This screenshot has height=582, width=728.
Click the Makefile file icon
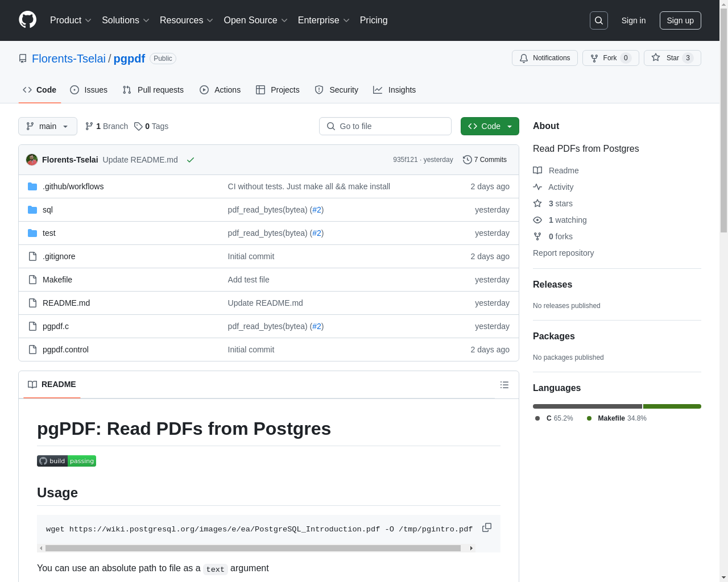pos(32,280)
